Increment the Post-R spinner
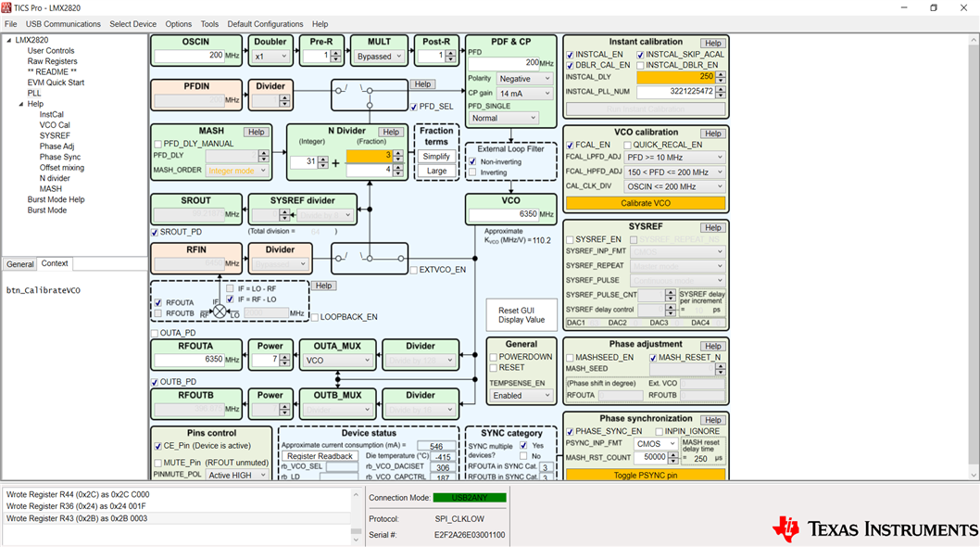980x547 pixels. click(450, 53)
